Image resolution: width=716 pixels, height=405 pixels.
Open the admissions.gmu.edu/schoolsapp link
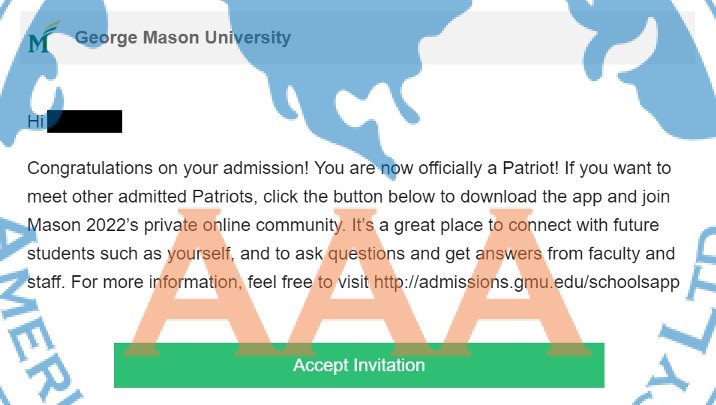[x=527, y=282]
